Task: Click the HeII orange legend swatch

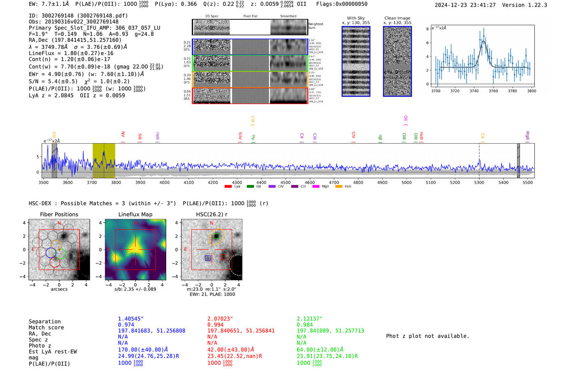Action: click(x=339, y=186)
